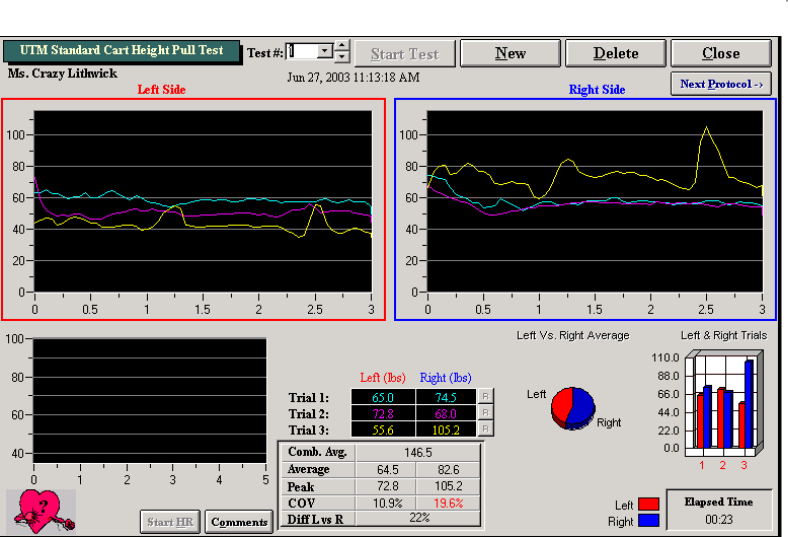
Task: Open the Test # dropdown arrow
Action: (325, 51)
